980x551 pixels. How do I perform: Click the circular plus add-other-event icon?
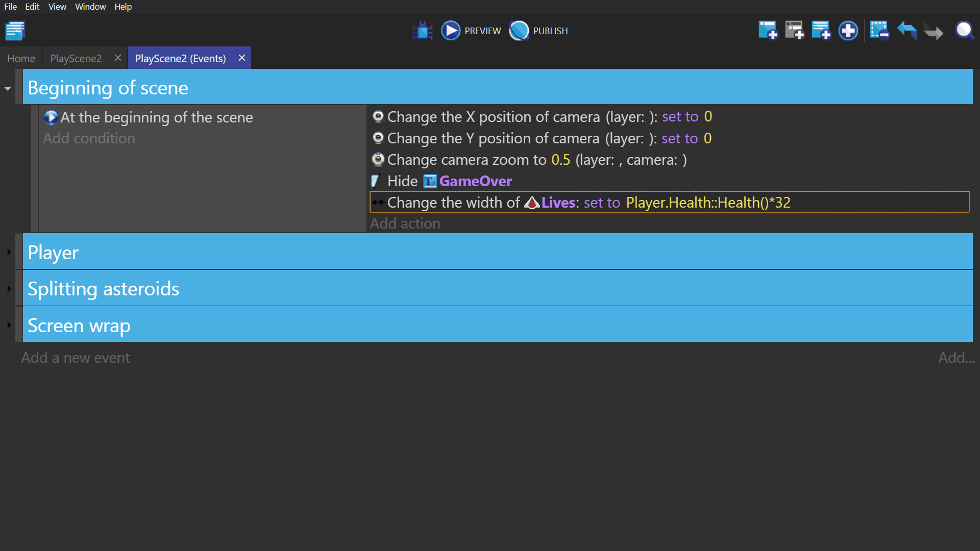click(848, 31)
